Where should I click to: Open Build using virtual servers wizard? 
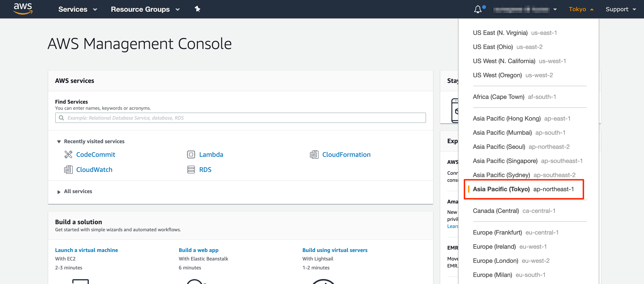(335, 250)
